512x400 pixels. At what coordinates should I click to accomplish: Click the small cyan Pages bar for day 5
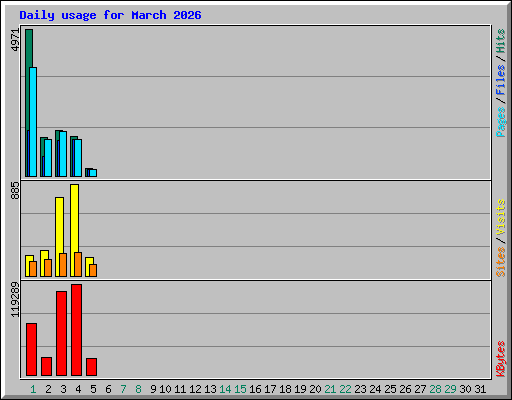(93, 173)
